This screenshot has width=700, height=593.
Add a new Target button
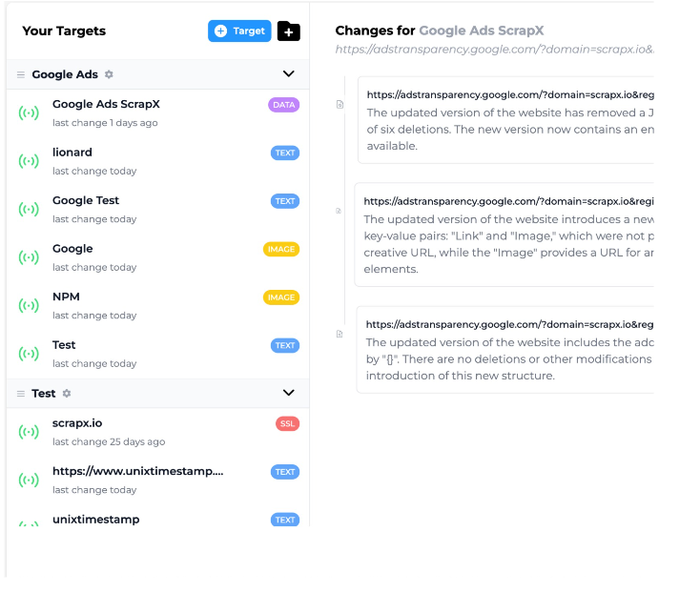click(239, 31)
